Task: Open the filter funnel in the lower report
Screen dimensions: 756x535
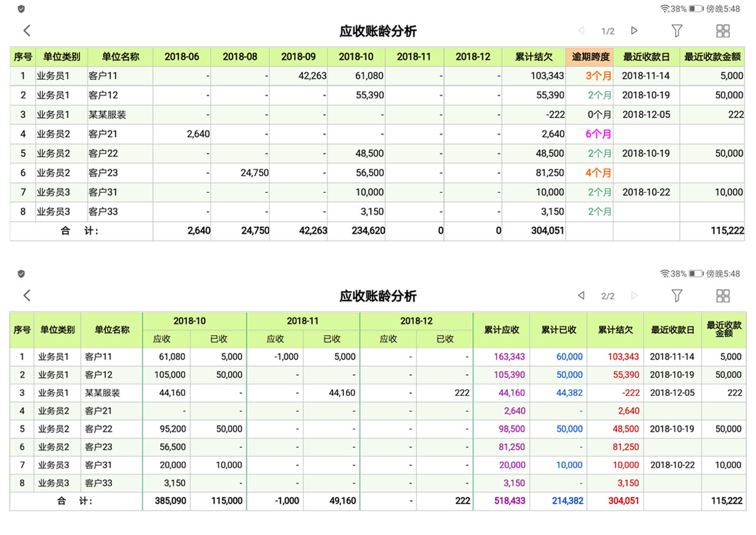Action: 677,295
